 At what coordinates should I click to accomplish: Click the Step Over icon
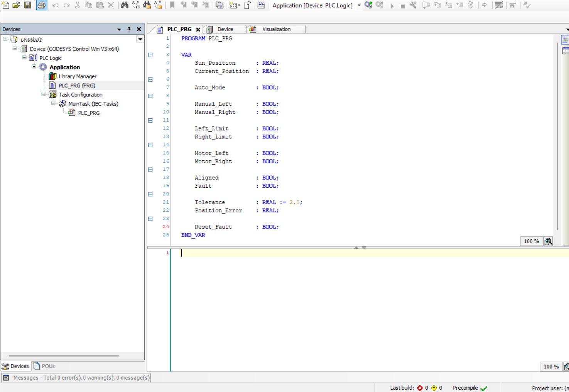pyautogui.click(x=426, y=5)
